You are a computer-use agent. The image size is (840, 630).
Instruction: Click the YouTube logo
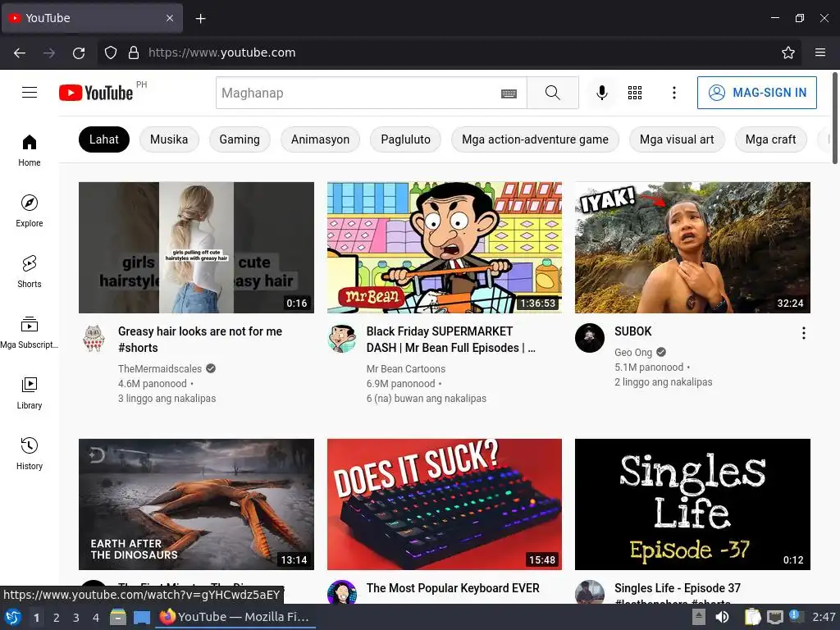[97, 93]
